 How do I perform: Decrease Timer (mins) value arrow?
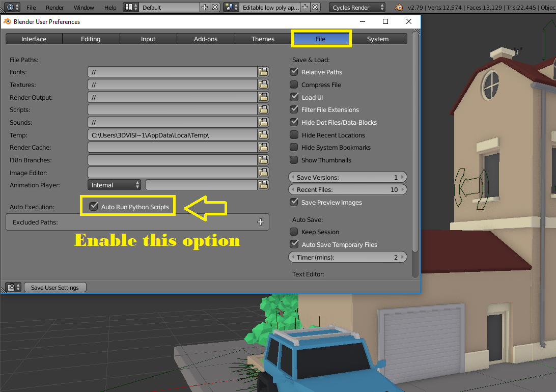(x=293, y=257)
